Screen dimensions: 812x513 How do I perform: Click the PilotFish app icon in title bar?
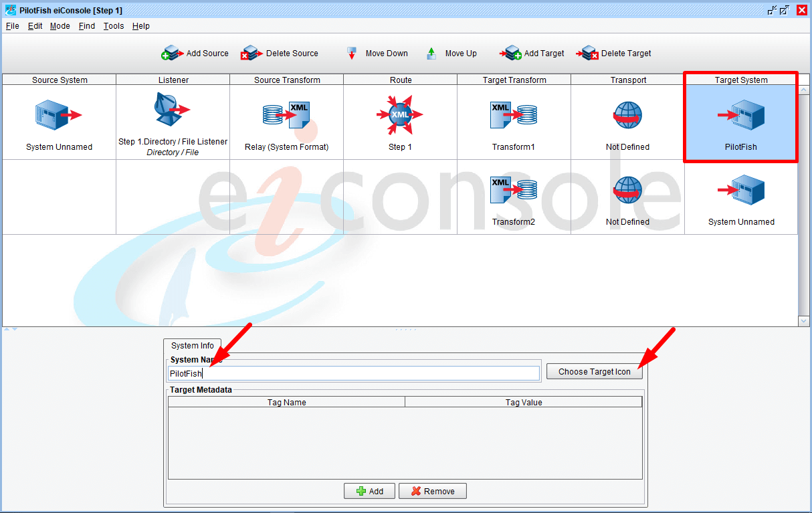11,10
